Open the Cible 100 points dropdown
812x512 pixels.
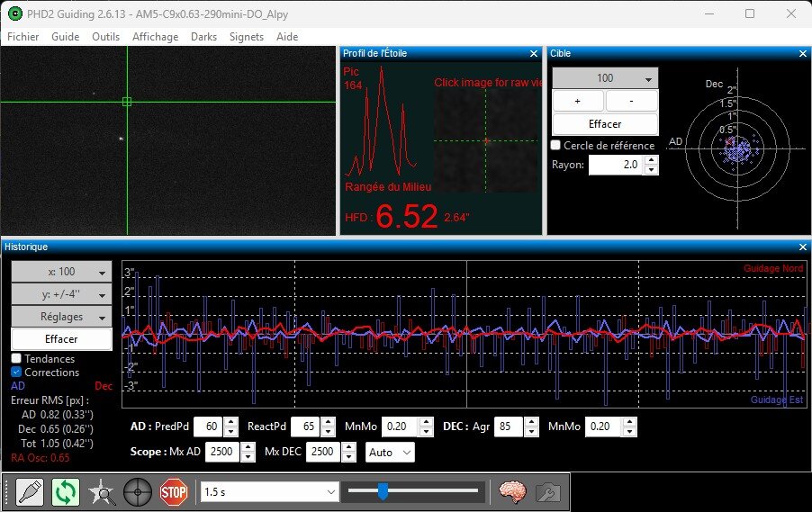pos(605,78)
